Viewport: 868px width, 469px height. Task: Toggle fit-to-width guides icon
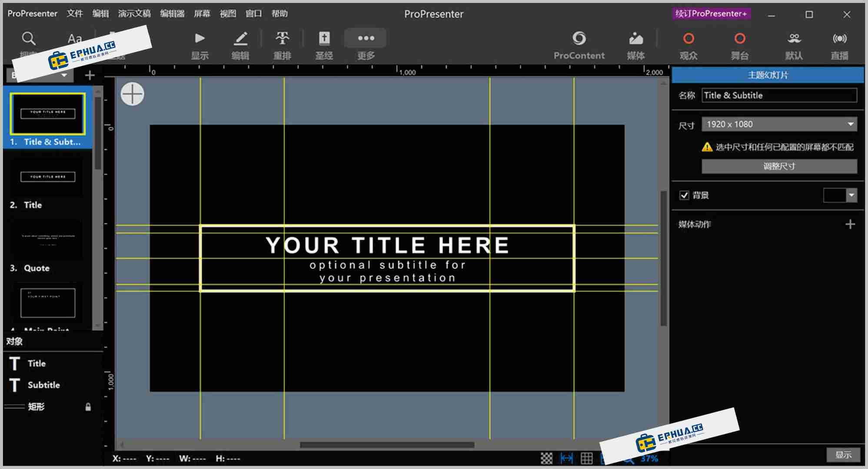click(x=566, y=458)
